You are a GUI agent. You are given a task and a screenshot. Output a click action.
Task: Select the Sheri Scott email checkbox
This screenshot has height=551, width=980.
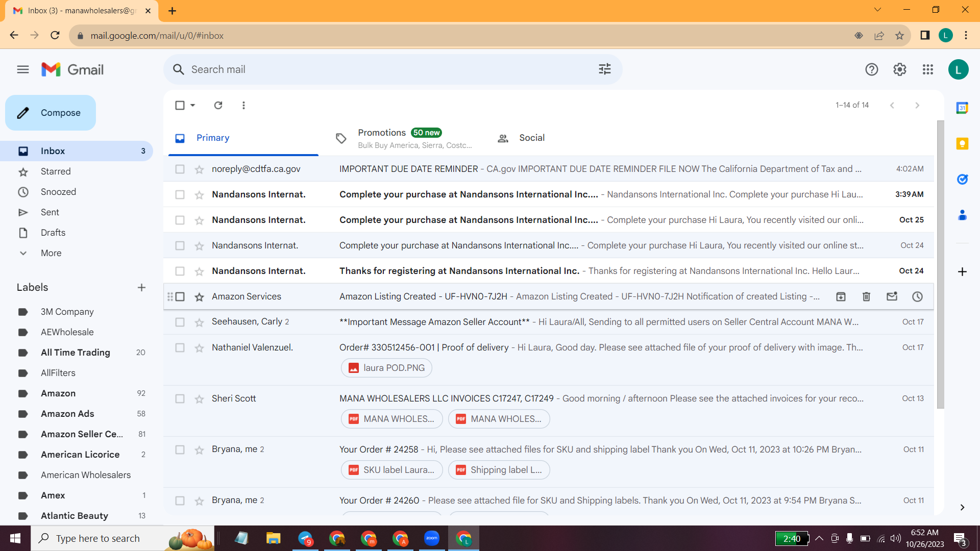pos(180,398)
